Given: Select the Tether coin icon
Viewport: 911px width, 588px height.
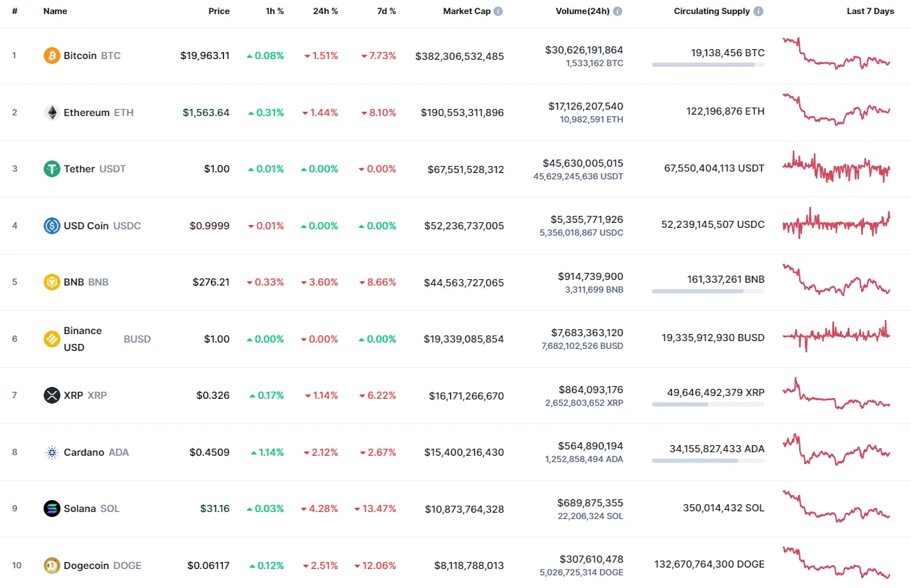Looking at the screenshot, I should pyautogui.click(x=51, y=169).
